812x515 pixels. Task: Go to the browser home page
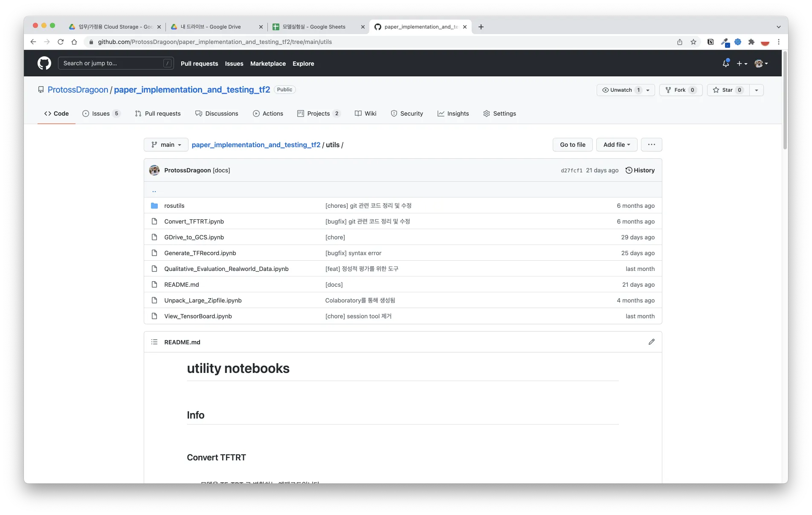(x=74, y=42)
